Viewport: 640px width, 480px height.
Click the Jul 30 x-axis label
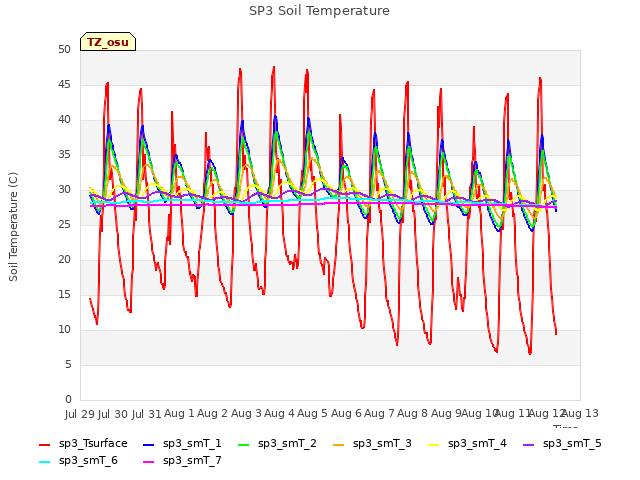point(113,414)
